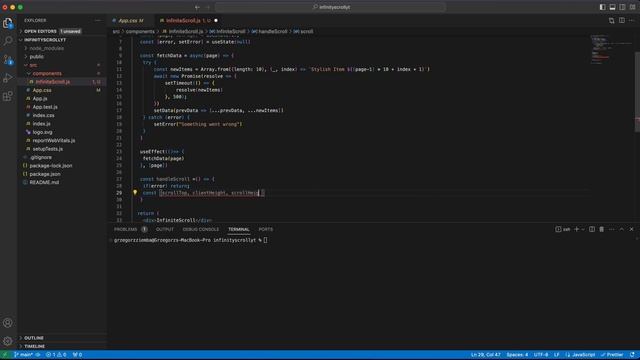This screenshot has height=360, width=640.
Task: Open the new terminal profile dropdown arrow
Action: click(583, 229)
